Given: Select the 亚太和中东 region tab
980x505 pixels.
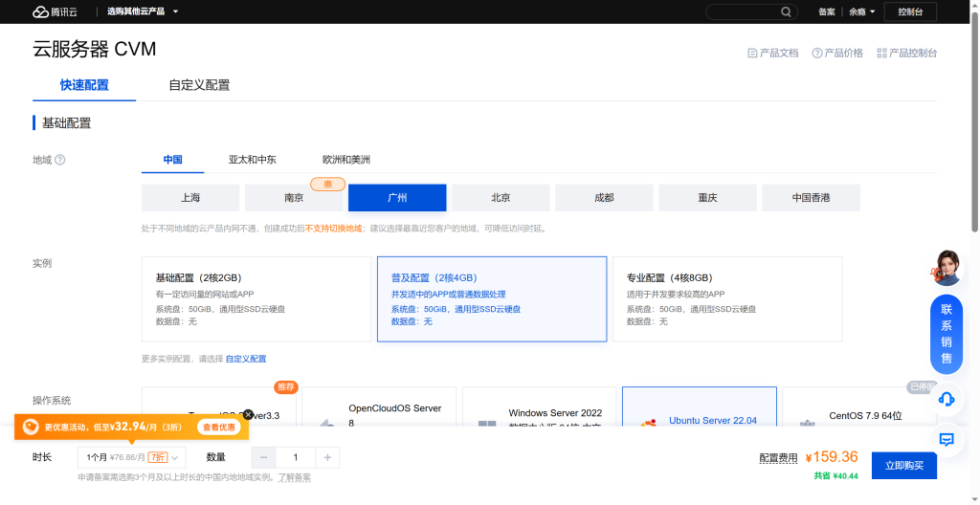Looking at the screenshot, I should click(253, 160).
